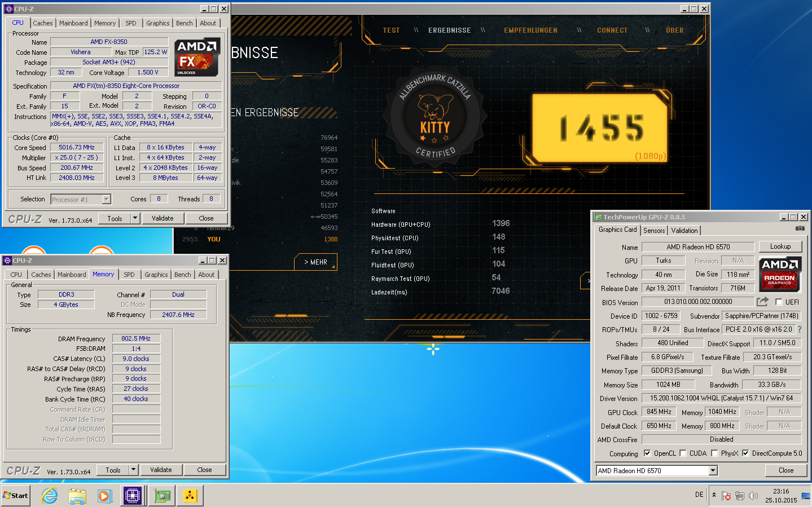This screenshot has height=507, width=812.
Task: Open Windows Explorer folder in the taskbar
Action: (x=77, y=496)
